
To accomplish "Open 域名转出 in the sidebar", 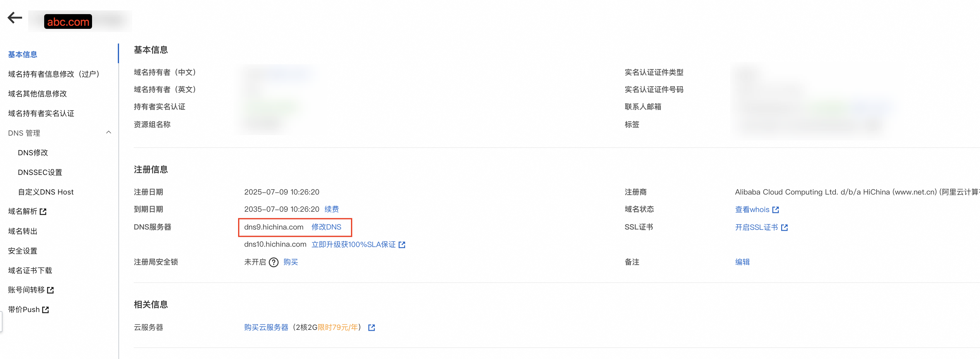I will tap(23, 231).
